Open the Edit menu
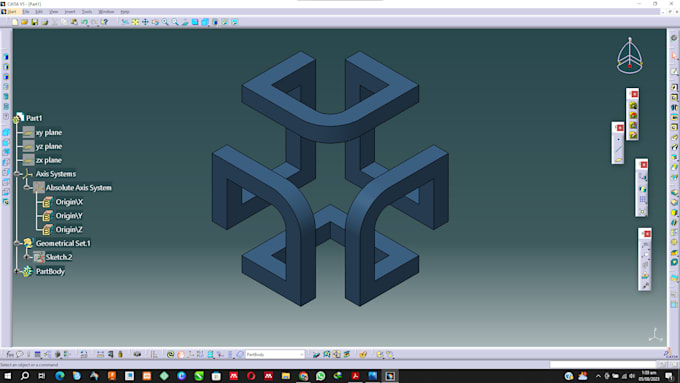This screenshot has height=383, width=680. (x=39, y=12)
